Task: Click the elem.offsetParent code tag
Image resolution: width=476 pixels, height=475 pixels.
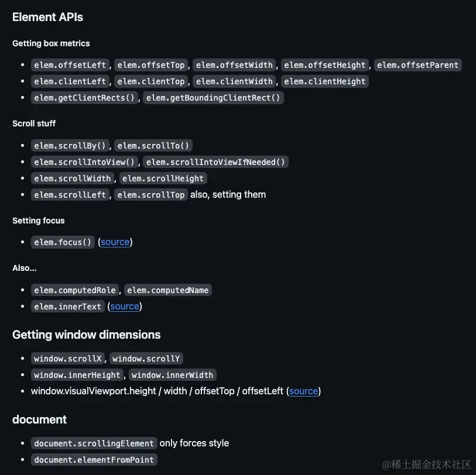Action: coord(417,65)
